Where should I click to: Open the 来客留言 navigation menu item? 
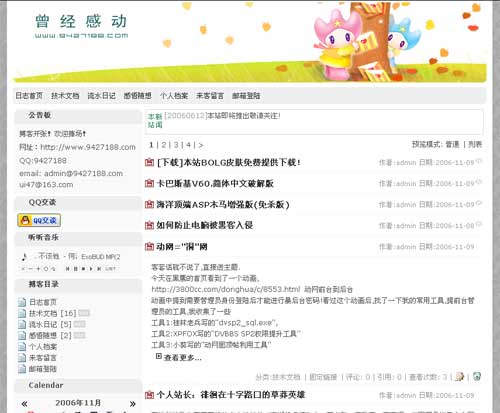210,96
